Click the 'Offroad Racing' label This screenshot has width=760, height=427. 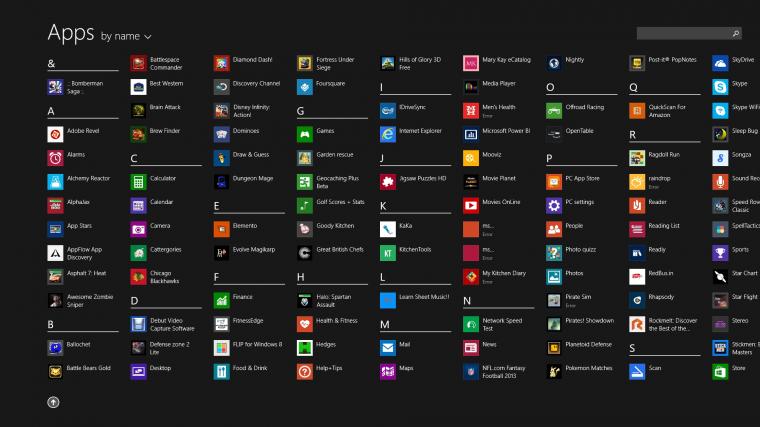[585, 107]
